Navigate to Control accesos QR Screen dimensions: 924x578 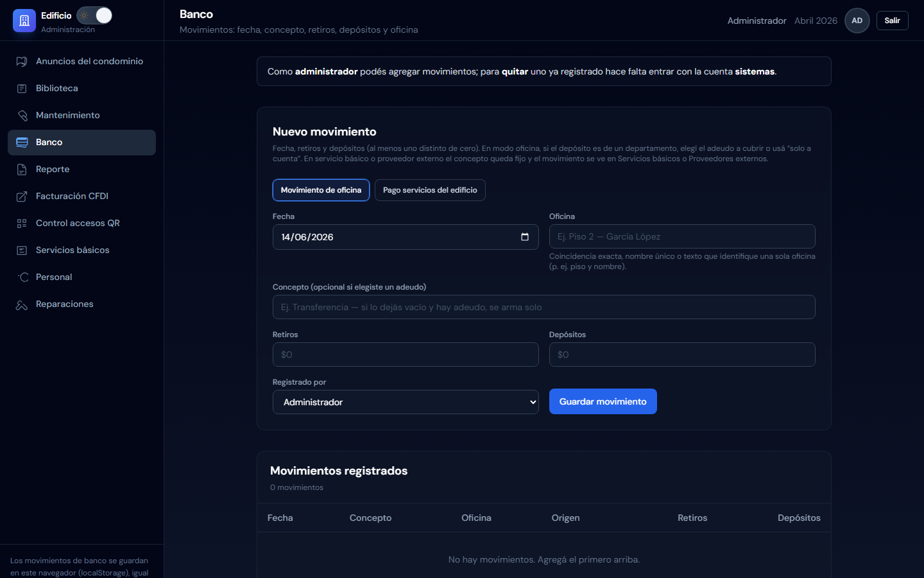81,223
